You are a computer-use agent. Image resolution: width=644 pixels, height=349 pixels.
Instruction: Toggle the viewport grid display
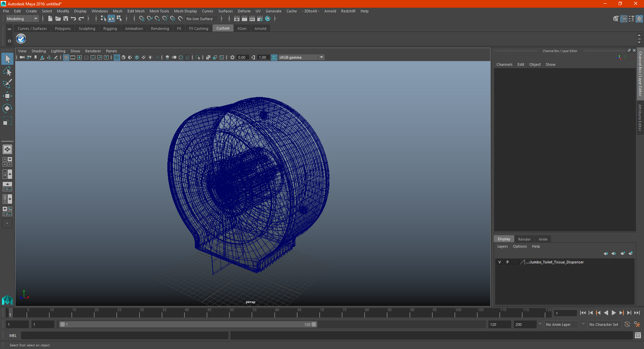coord(66,57)
